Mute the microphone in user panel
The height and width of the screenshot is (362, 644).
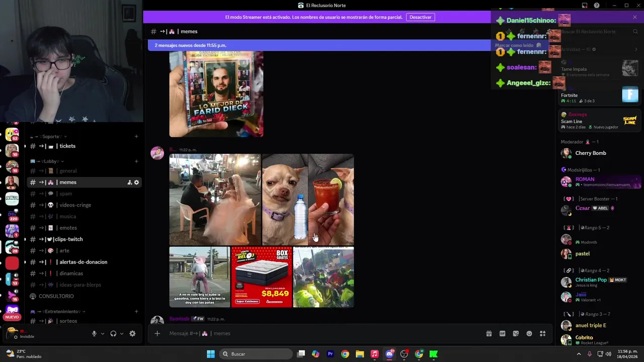94,333
